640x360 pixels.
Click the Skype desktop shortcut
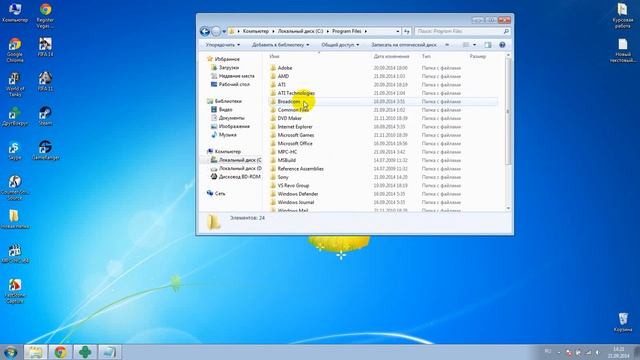[x=15, y=151]
